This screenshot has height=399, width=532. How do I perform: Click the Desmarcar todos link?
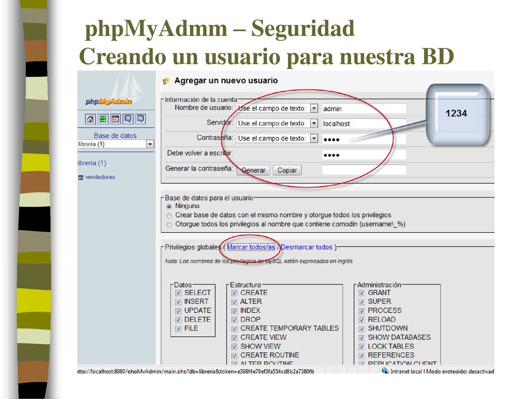pos(307,247)
